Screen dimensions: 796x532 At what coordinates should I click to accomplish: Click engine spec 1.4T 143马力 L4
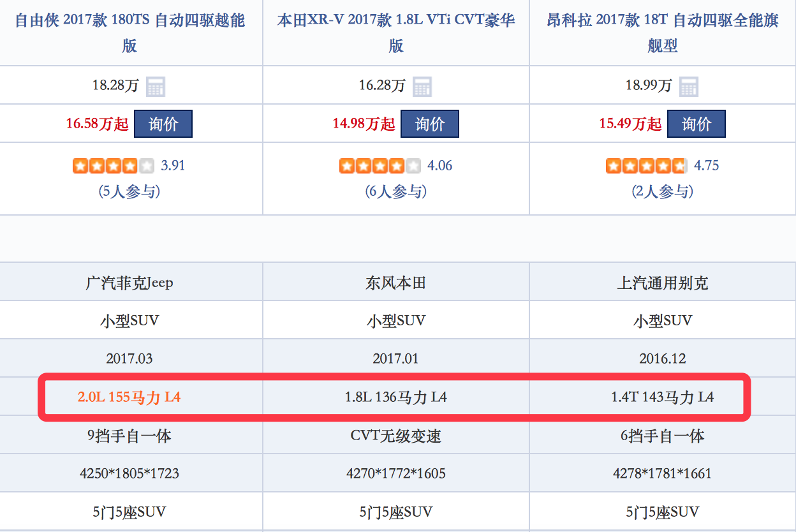[x=663, y=397]
